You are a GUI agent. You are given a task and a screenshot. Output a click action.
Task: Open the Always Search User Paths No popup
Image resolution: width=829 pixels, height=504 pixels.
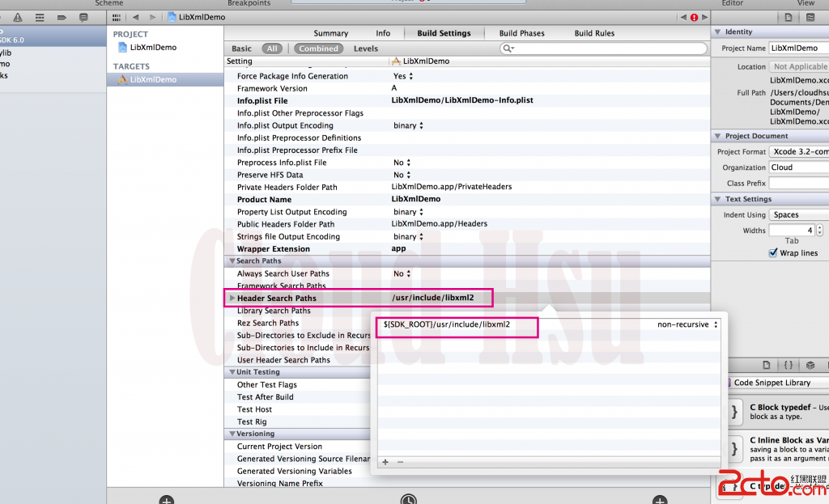[x=402, y=273]
